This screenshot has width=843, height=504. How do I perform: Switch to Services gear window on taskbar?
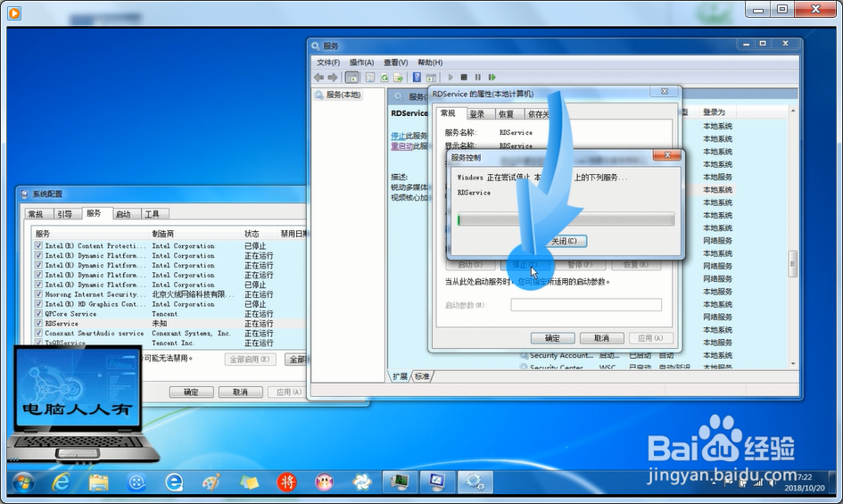475,482
